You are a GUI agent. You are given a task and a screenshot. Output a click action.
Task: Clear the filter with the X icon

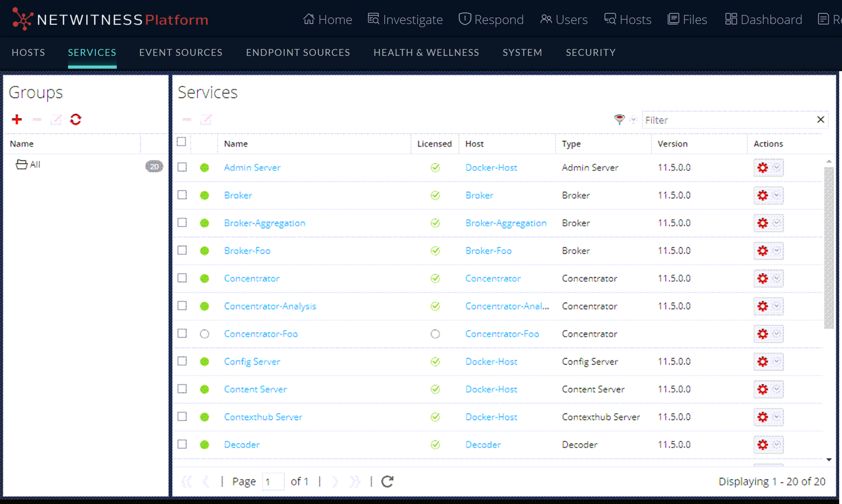pyautogui.click(x=820, y=120)
